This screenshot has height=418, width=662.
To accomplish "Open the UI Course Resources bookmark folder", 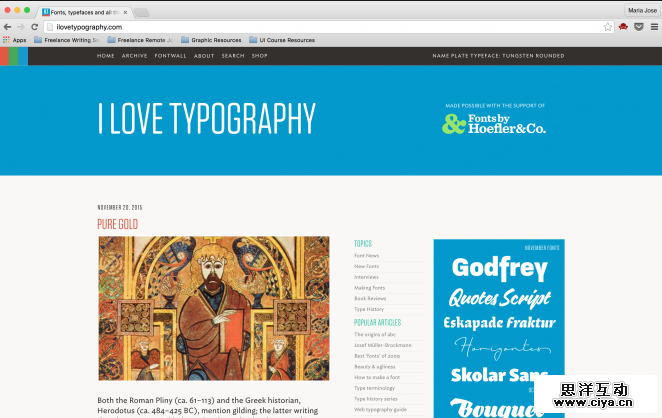I will tap(282, 40).
